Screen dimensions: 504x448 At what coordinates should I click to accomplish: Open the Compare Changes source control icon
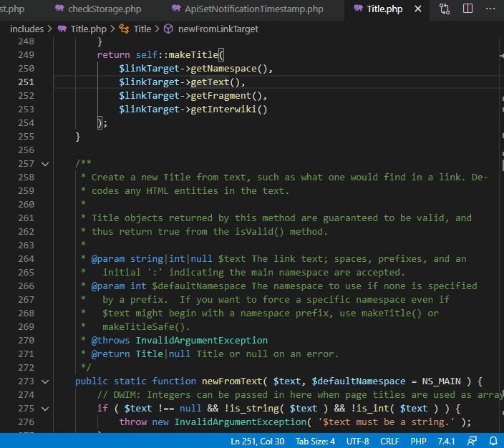pyautogui.click(x=445, y=9)
